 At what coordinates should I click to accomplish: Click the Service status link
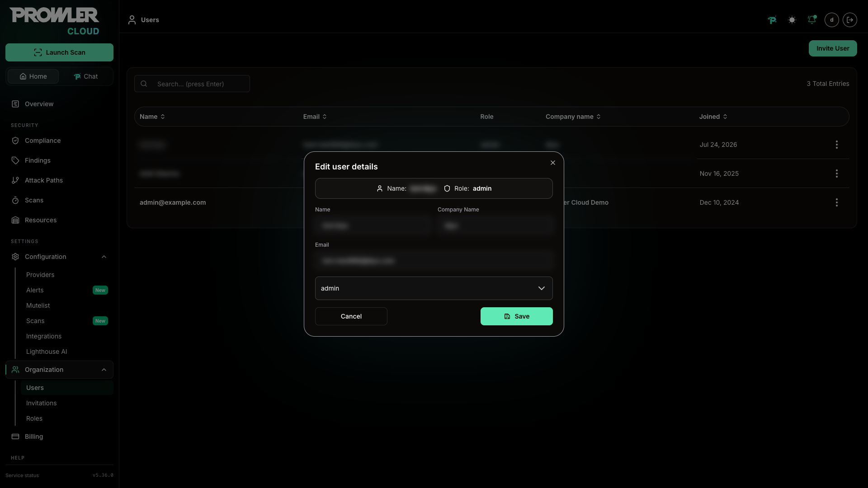tap(22, 475)
